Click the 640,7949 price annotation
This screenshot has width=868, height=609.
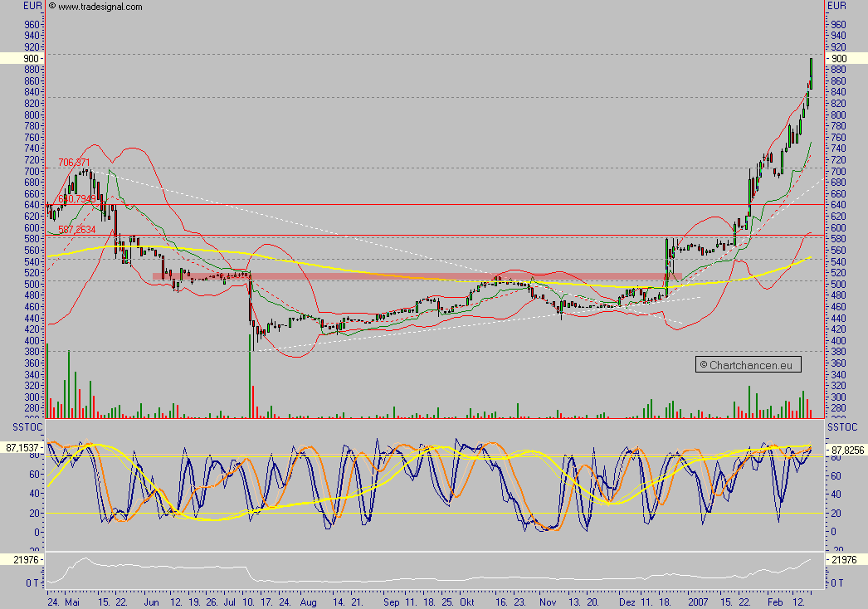tap(79, 201)
